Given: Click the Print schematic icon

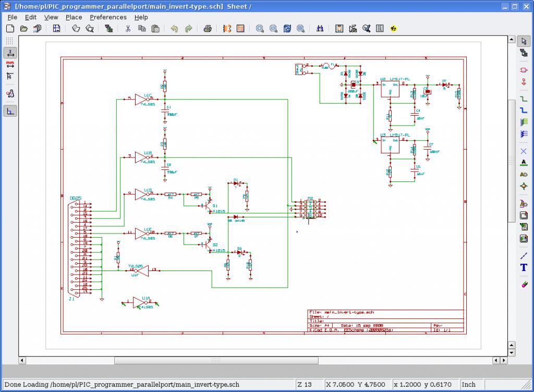Looking at the screenshot, I should pos(207,29).
